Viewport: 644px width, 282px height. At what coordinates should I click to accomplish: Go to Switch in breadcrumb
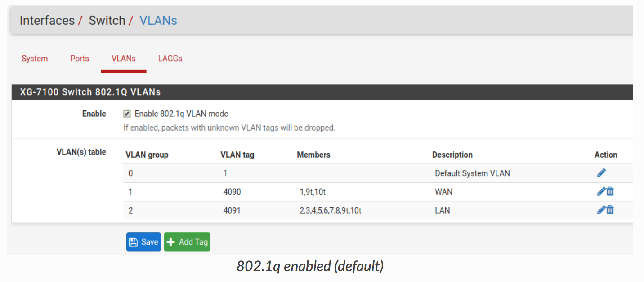tap(107, 21)
